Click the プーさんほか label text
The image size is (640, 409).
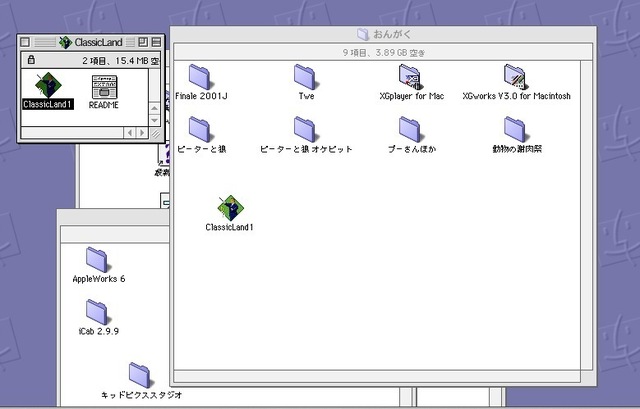412,149
